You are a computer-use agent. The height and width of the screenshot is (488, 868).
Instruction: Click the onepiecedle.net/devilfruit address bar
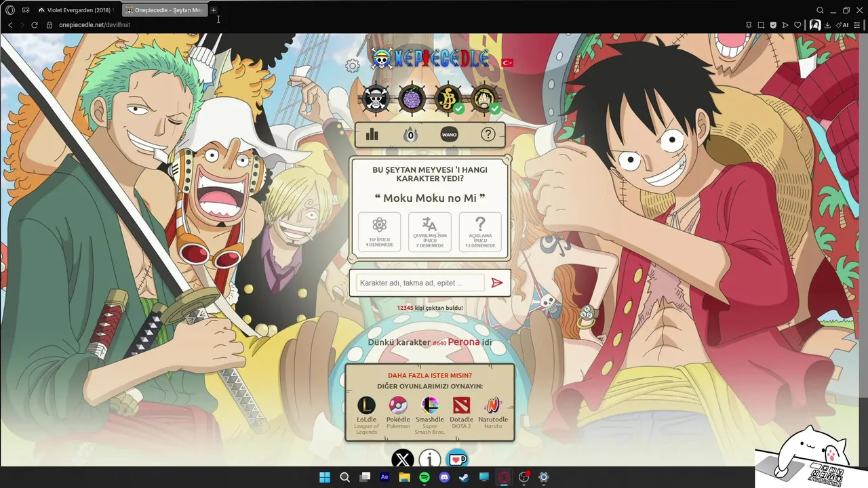(94, 25)
